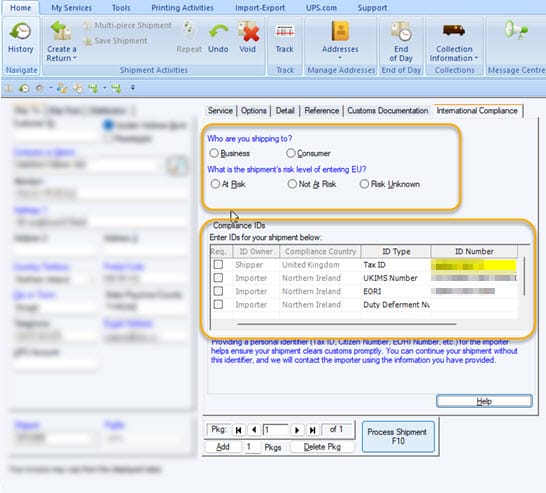
Task: Select the Multi-piece Shipment icon
Action: tap(87, 25)
